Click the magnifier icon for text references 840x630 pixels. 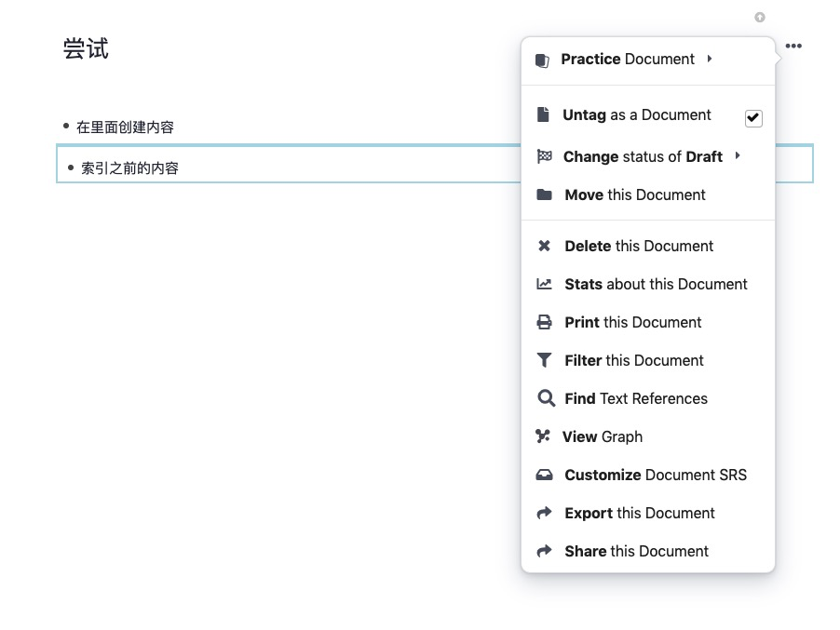click(x=545, y=398)
